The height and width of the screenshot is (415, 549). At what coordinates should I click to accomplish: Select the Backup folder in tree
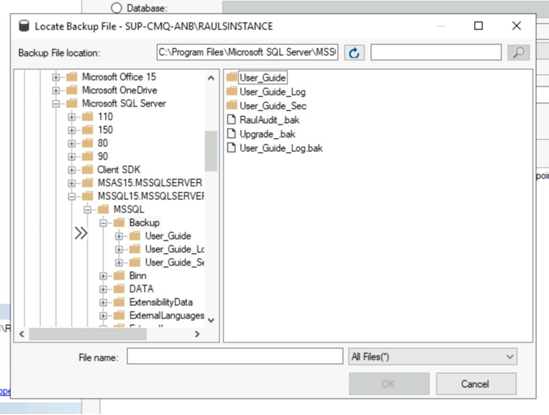(x=144, y=223)
